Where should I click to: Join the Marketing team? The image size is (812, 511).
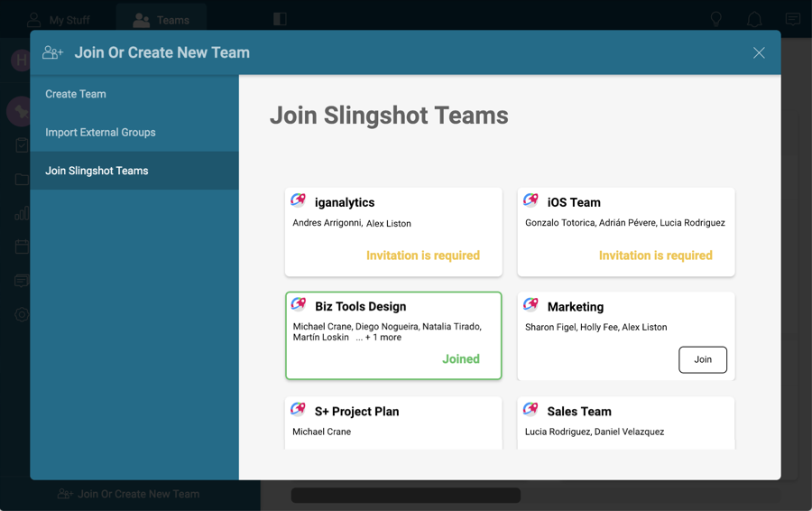click(x=703, y=359)
